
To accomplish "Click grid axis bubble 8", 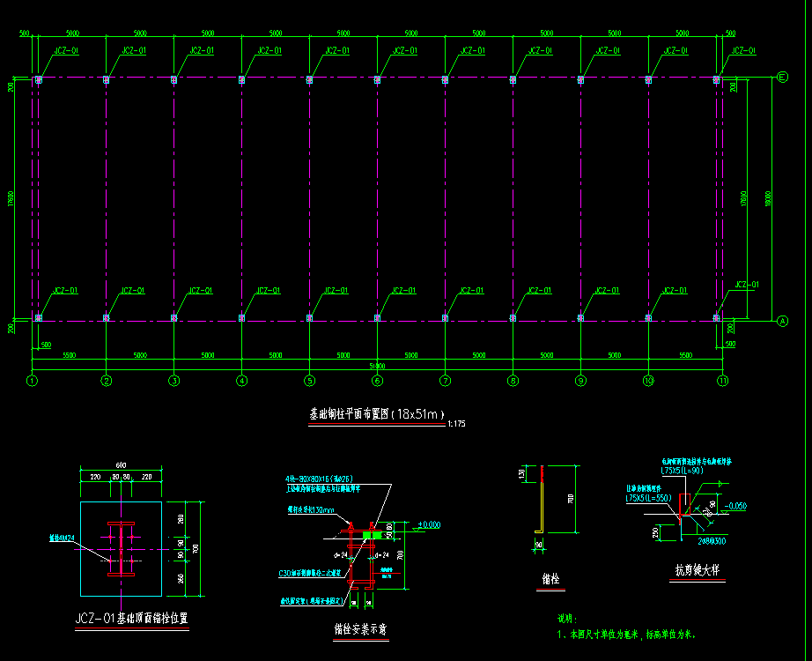I will (513, 381).
